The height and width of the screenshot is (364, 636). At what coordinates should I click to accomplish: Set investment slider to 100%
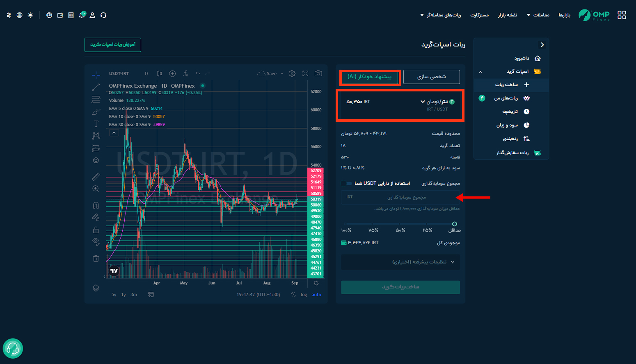point(346,224)
